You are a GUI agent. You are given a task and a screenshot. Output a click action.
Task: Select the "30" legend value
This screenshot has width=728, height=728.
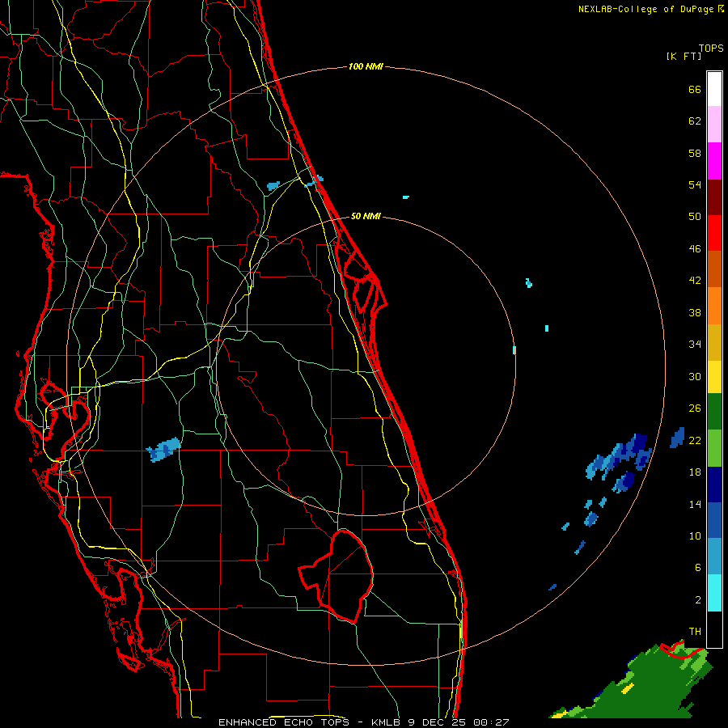pyautogui.click(x=695, y=376)
